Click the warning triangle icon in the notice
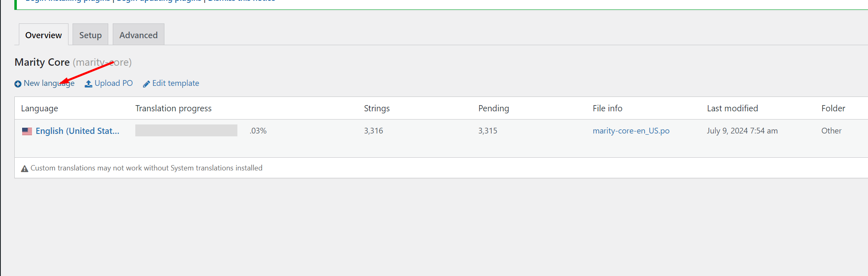This screenshot has width=868, height=276. click(25, 168)
